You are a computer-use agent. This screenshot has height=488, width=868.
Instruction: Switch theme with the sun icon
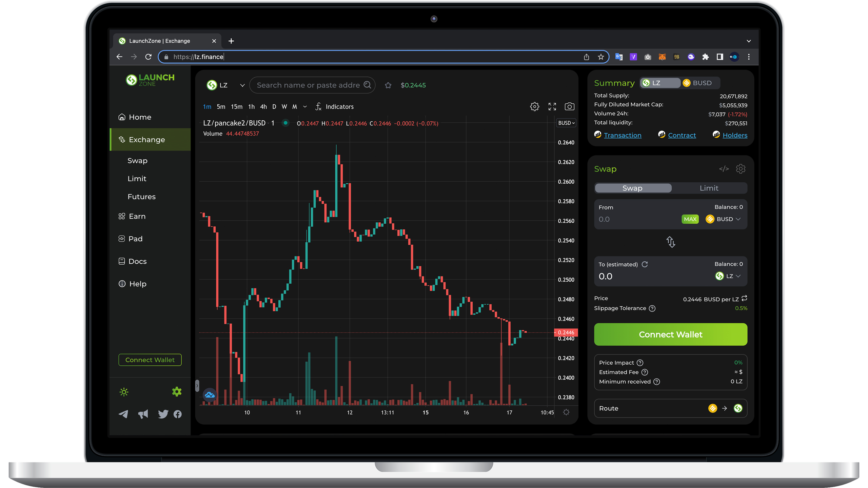coord(124,392)
